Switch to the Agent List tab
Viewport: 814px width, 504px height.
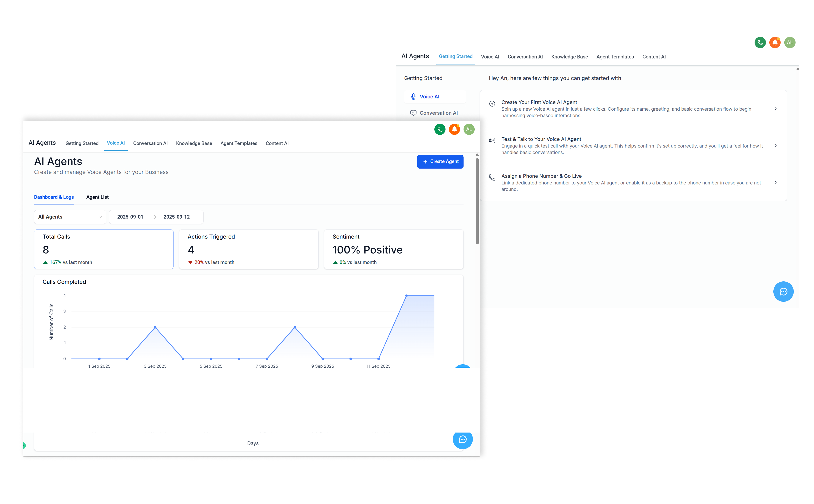click(97, 197)
